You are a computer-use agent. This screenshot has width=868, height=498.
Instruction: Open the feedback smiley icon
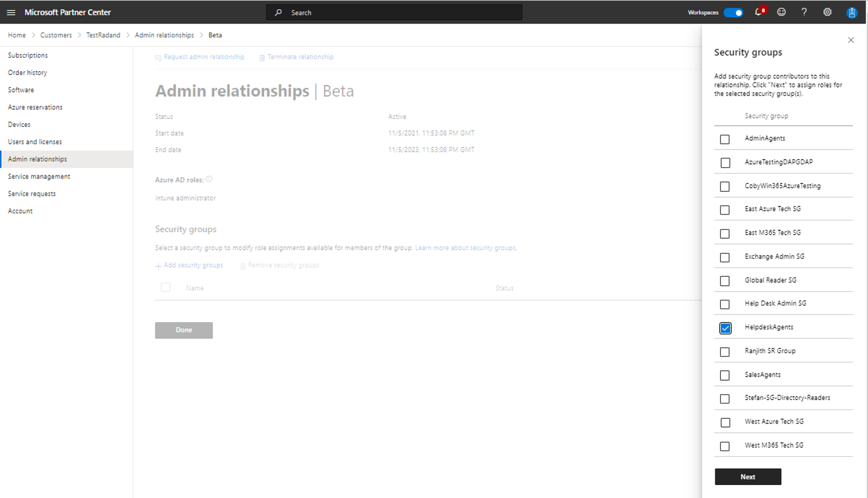[781, 12]
